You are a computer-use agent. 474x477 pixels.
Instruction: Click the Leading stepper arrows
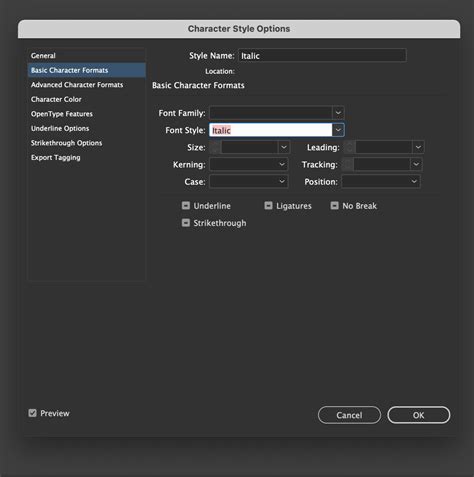[349, 147]
